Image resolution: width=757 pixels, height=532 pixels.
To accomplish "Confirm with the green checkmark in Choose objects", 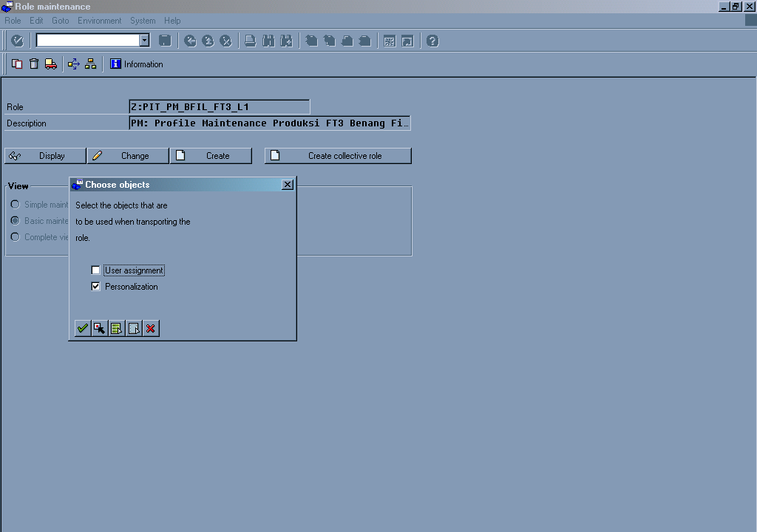I will click(82, 328).
